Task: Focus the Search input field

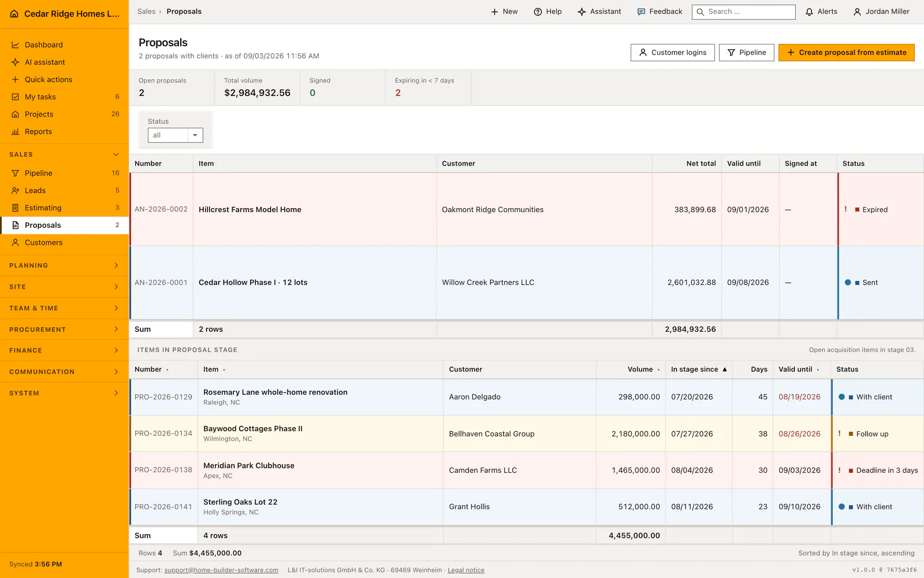Action: tap(744, 12)
